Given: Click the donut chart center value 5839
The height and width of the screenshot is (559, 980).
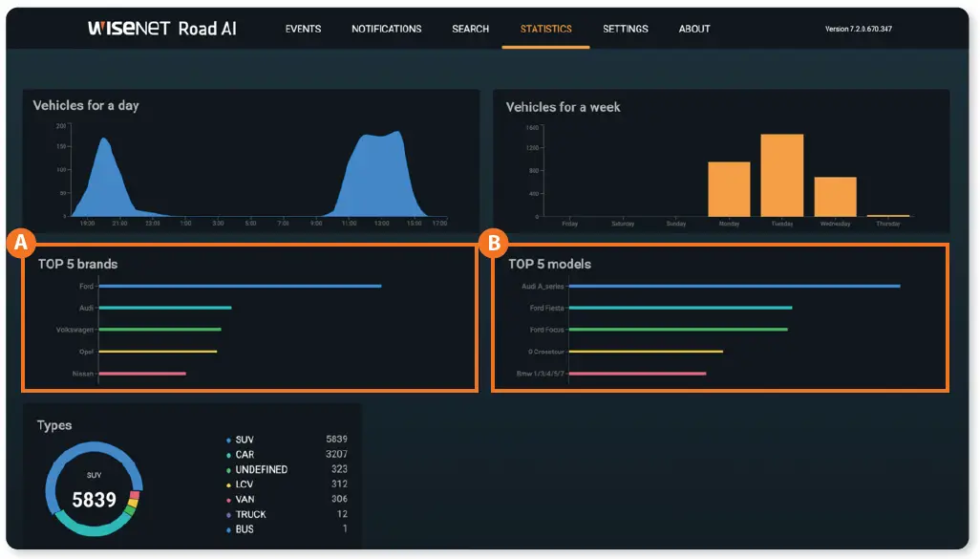Looking at the screenshot, I should coord(94,500).
